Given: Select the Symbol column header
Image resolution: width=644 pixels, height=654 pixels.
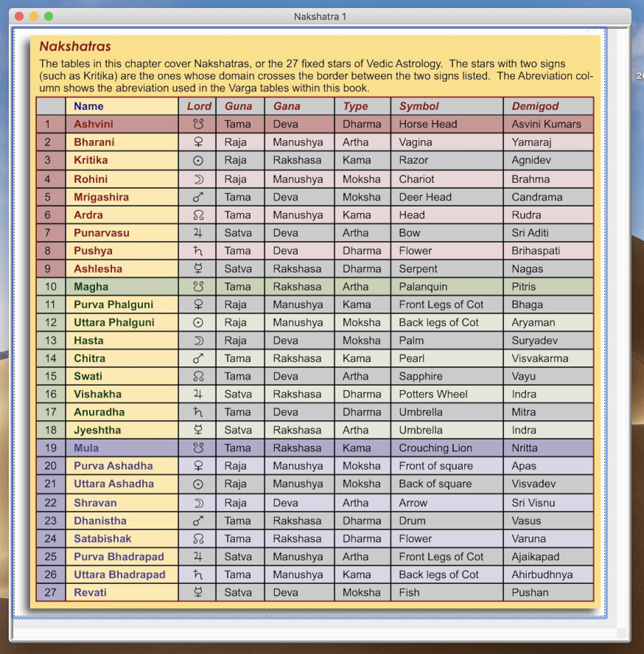Looking at the screenshot, I should tap(419, 106).
